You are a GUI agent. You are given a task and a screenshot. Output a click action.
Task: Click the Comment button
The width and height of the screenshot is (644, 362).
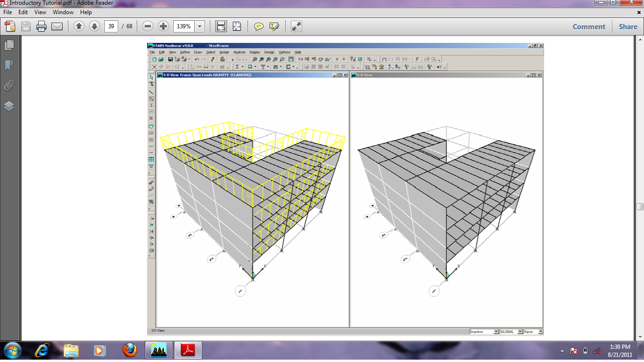[x=589, y=27]
